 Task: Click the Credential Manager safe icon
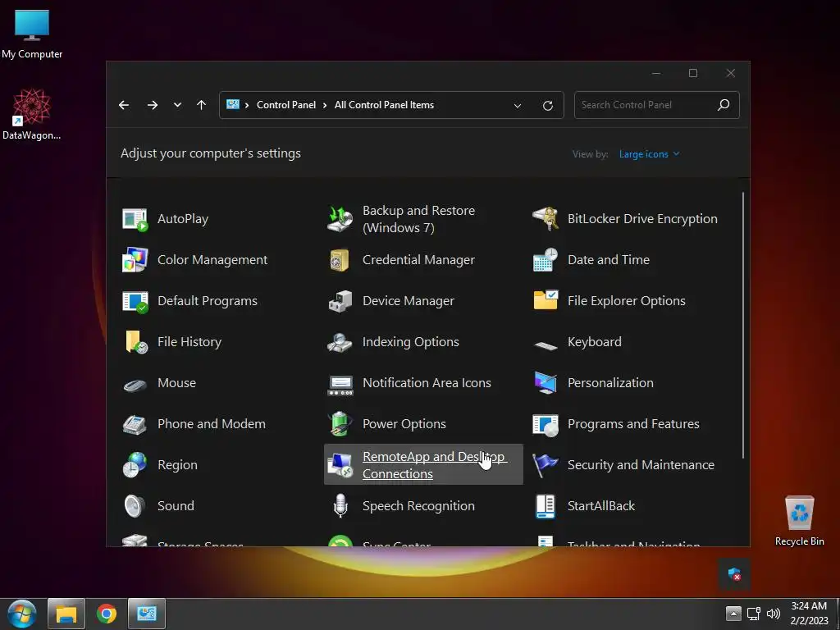pyautogui.click(x=340, y=260)
